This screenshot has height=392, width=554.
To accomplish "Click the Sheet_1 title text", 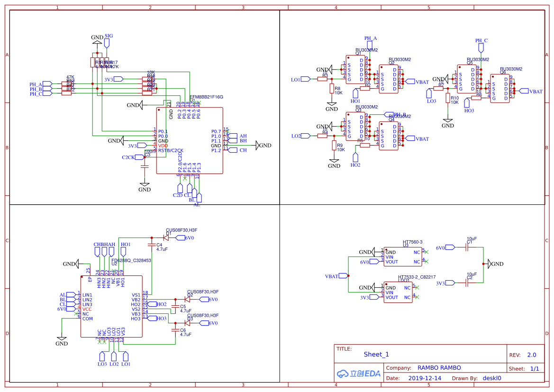I will [376, 354].
